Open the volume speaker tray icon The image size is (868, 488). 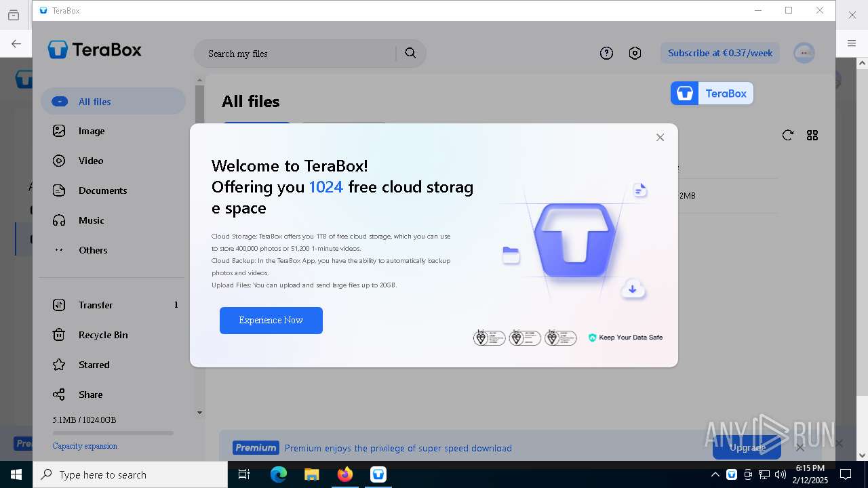[x=781, y=474]
